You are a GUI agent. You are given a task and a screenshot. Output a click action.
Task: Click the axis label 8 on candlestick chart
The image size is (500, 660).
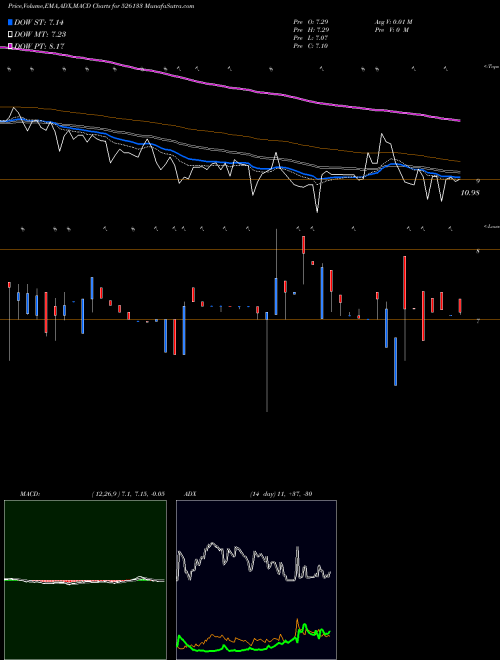pyautogui.click(x=477, y=252)
